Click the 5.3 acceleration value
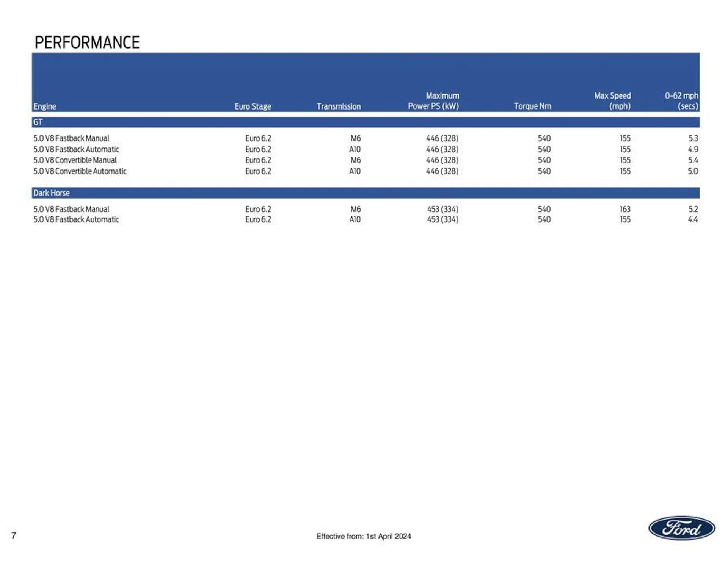Image resolution: width=728 pixels, height=562 pixels. coord(693,138)
